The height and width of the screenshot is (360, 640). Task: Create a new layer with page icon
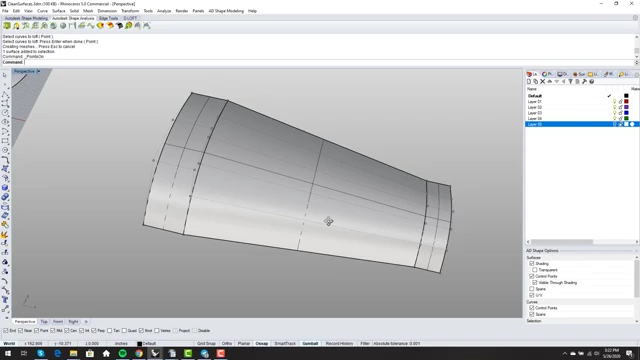[x=529, y=82]
